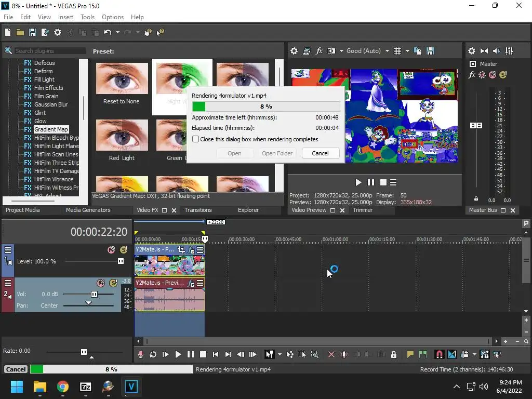This screenshot has width=532, height=399.
Task: Click the audio track Vol slider handle
Action: 95,294
